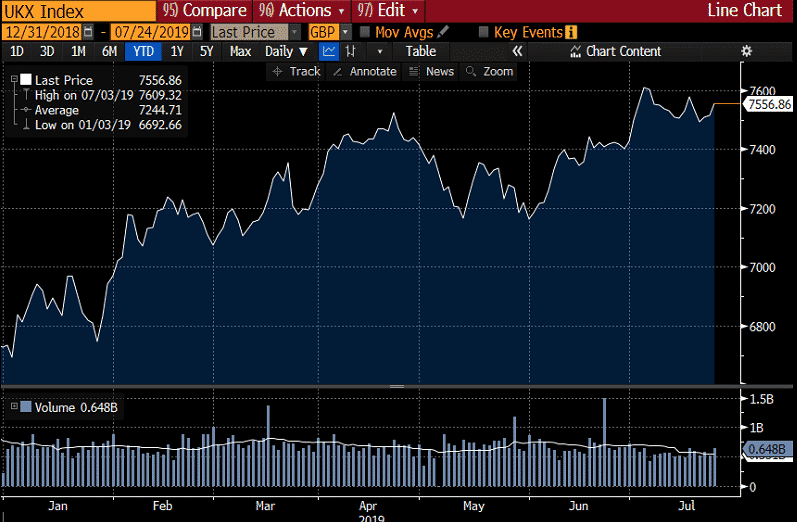Open the Edit menu
Image resolution: width=797 pixels, height=522 pixels.
pyautogui.click(x=388, y=10)
